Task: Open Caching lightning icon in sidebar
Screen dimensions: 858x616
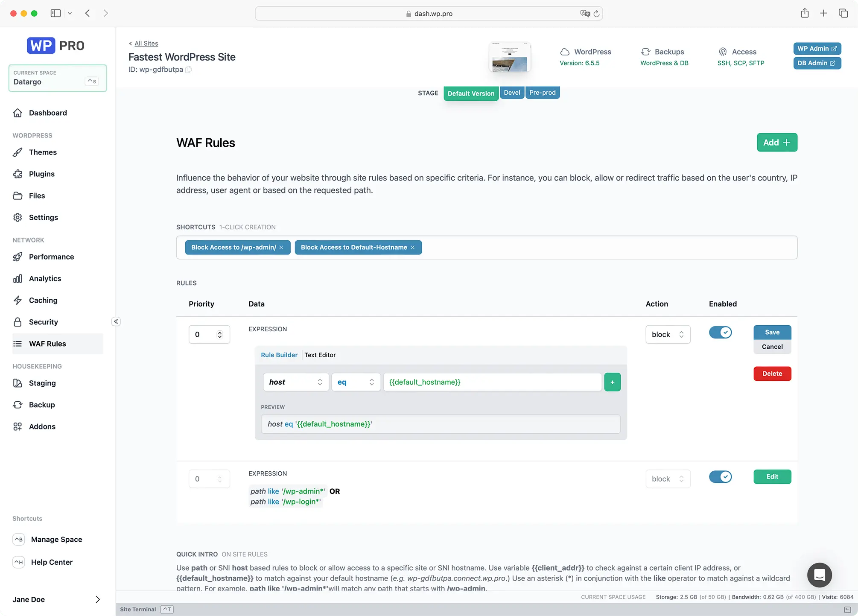Action: click(x=18, y=300)
